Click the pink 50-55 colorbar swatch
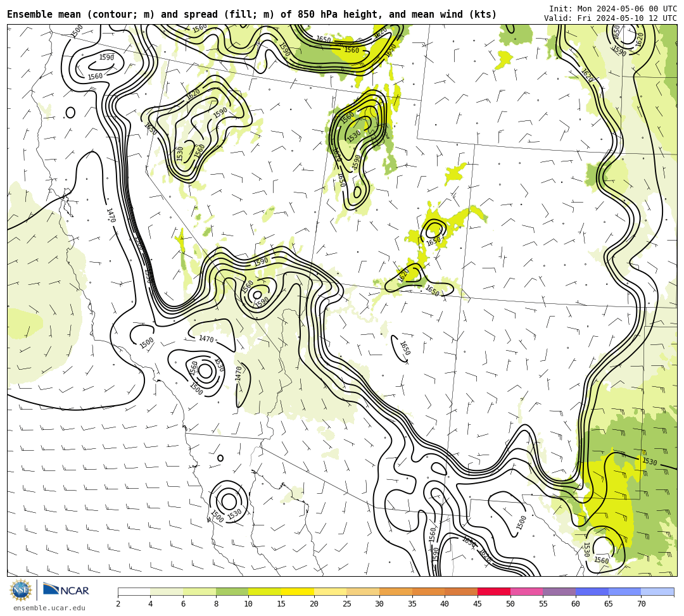This screenshot has height=616, width=684. pyautogui.click(x=526, y=591)
